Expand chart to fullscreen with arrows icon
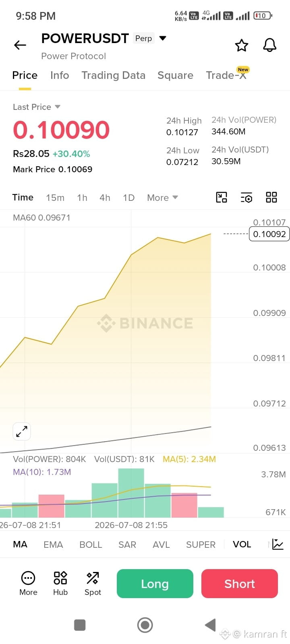 [22, 431]
